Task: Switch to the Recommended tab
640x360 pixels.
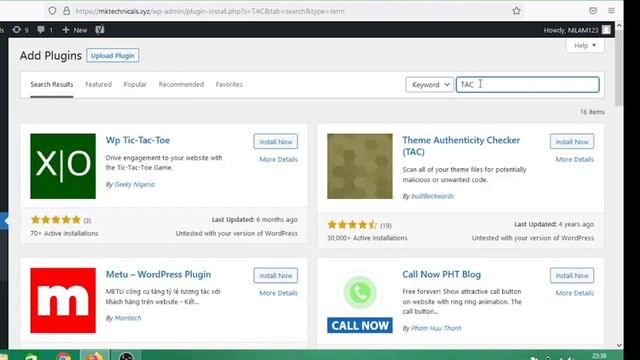Action: (181, 84)
